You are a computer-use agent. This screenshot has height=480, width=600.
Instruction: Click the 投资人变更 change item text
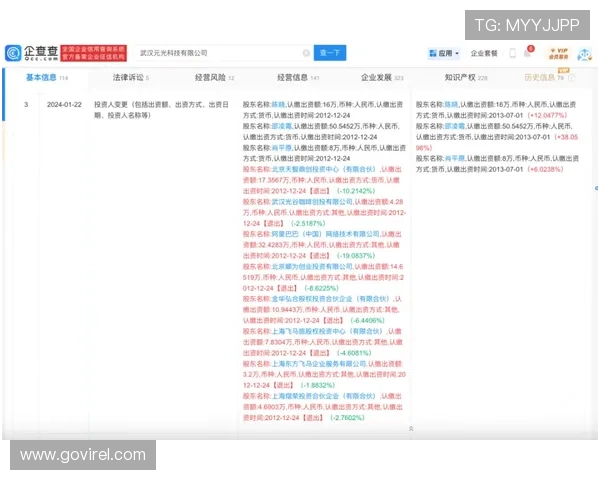pos(161,110)
